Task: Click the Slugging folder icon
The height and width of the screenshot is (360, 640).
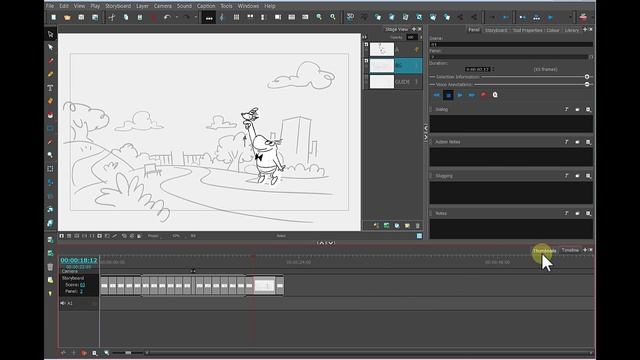Action: click(577, 176)
